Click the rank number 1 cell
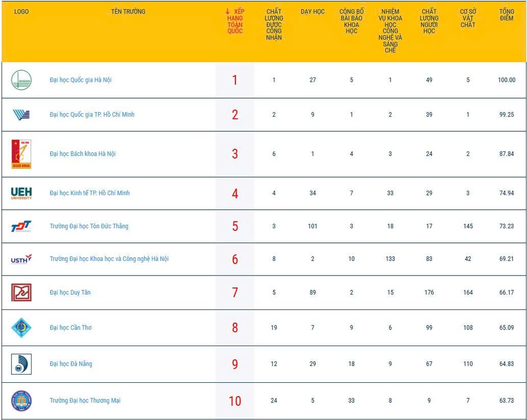 (235, 80)
